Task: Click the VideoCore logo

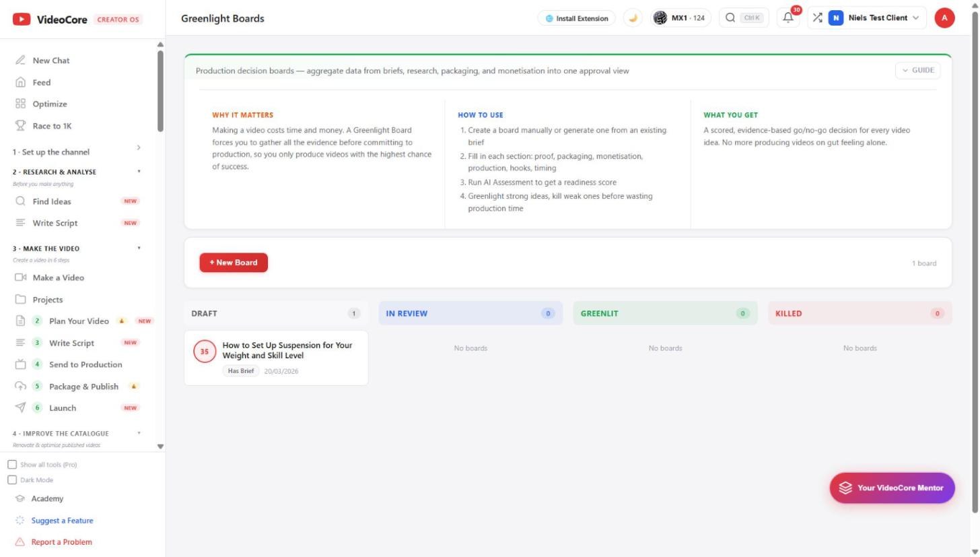Action: pos(50,20)
